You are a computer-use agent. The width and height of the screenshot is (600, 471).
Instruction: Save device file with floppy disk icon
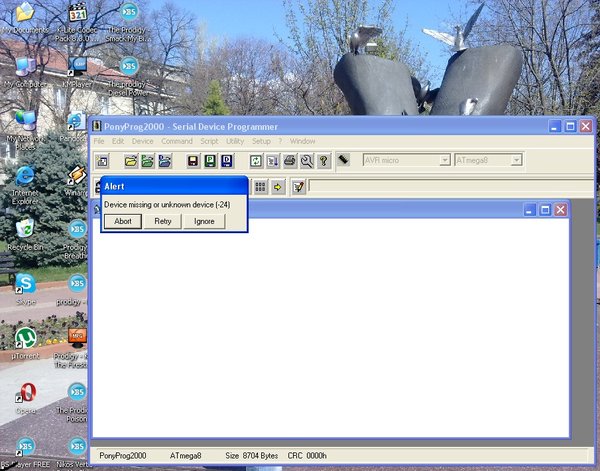193,161
